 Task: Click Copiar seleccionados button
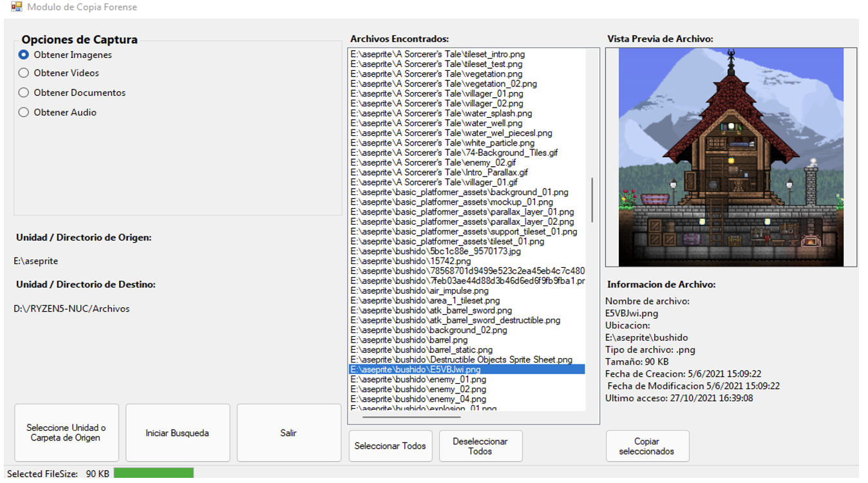pyautogui.click(x=647, y=446)
